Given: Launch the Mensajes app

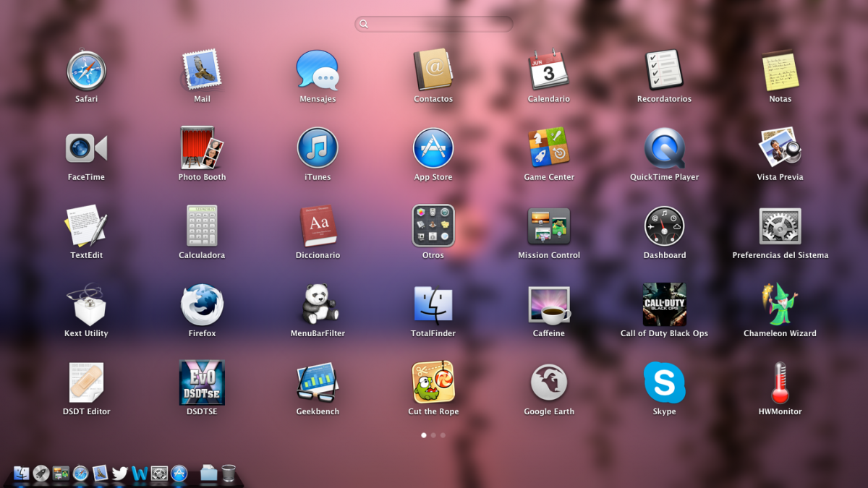Looking at the screenshot, I should coord(318,71).
